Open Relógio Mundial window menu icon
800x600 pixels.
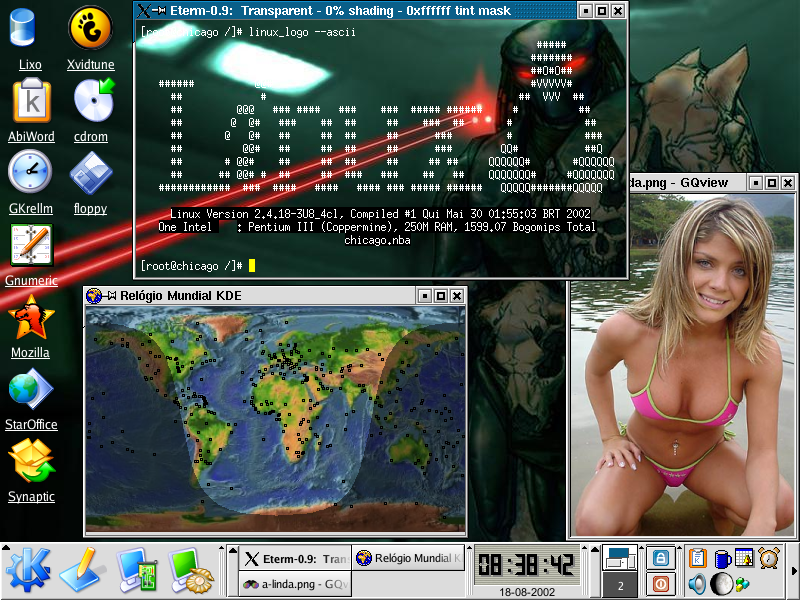94,296
